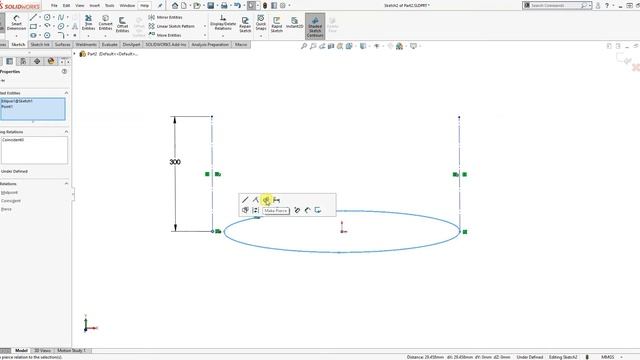The height and width of the screenshot is (360, 640).
Task: Click the New document icon
Action: (x=184, y=6)
